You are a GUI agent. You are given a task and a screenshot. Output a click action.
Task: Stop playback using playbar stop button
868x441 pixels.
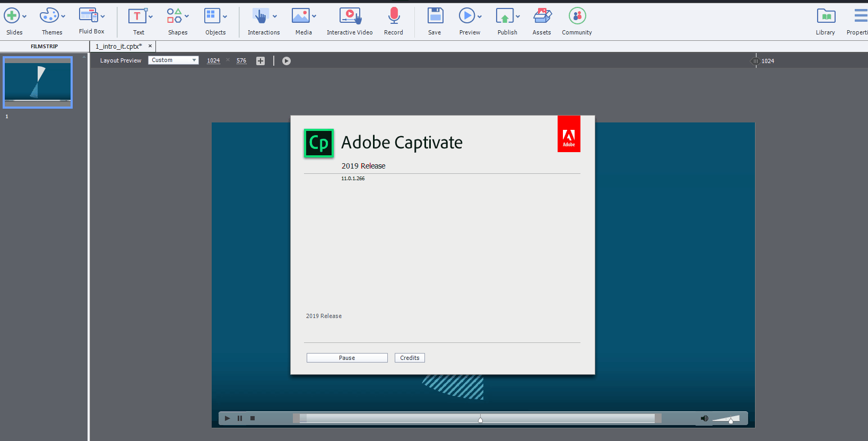pyautogui.click(x=253, y=418)
